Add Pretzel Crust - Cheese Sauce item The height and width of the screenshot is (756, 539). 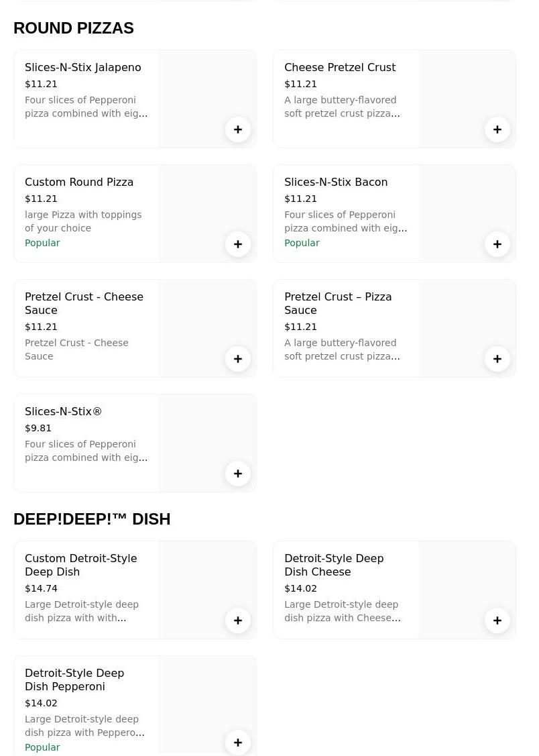click(238, 359)
